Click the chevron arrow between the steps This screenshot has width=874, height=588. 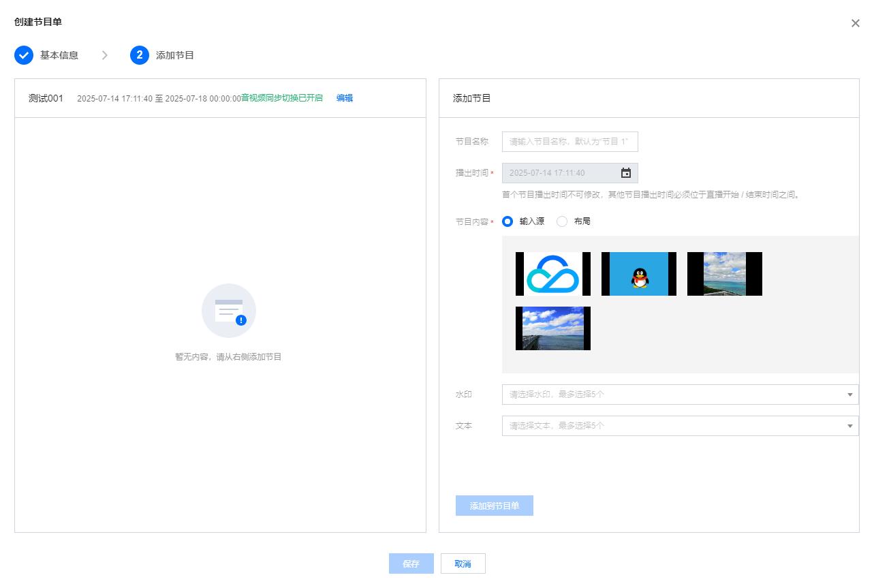tap(104, 55)
